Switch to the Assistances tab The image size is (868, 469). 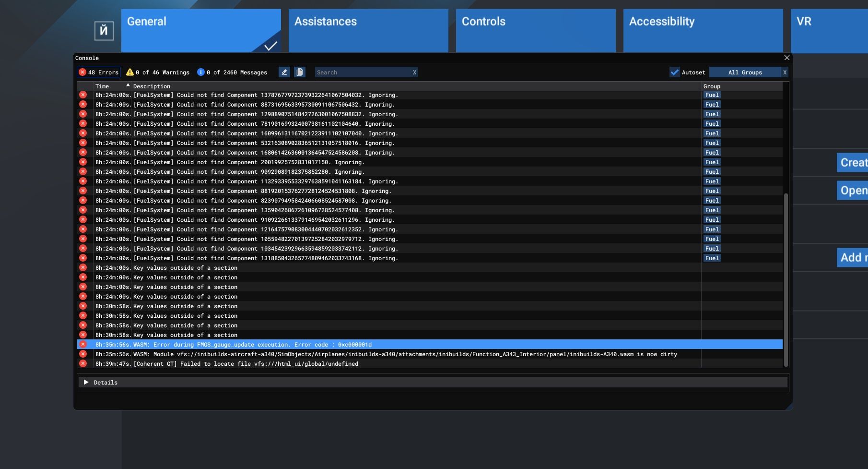click(368, 30)
